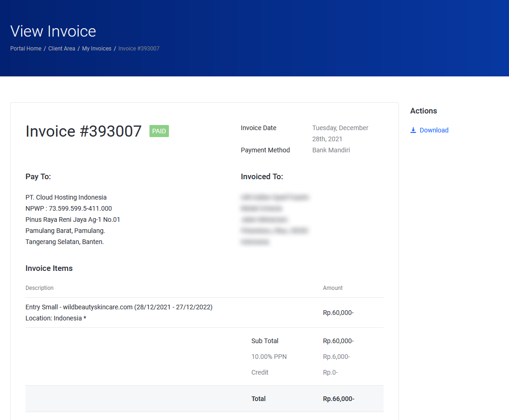
Task: Click the Invoice #393007 breadcrumb item
Action: click(139, 49)
